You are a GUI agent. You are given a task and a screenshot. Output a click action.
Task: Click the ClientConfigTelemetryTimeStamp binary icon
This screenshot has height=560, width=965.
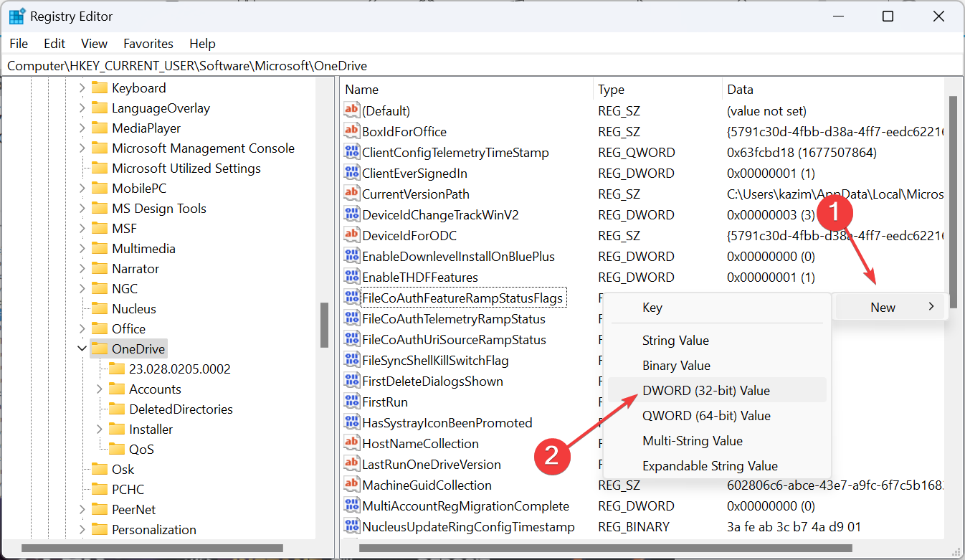351,152
